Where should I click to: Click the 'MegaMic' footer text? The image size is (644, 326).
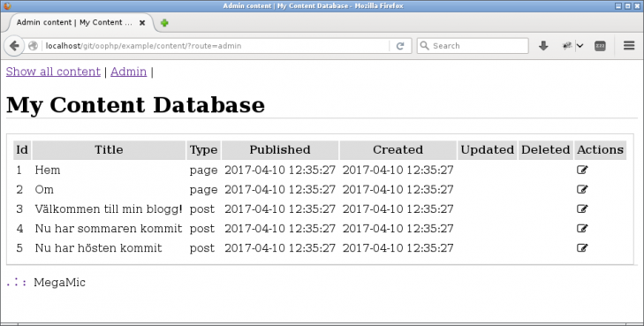59,283
